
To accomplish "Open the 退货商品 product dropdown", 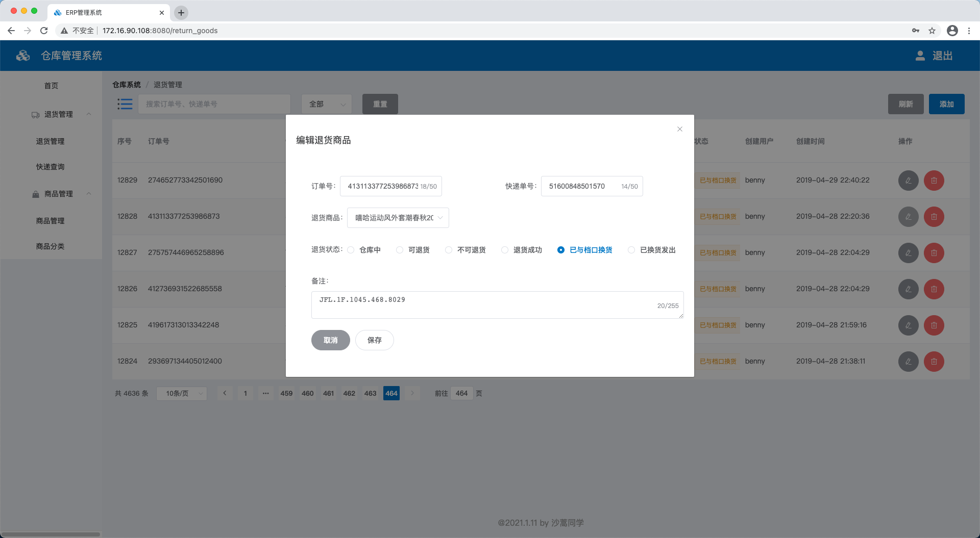I will tap(398, 218).
